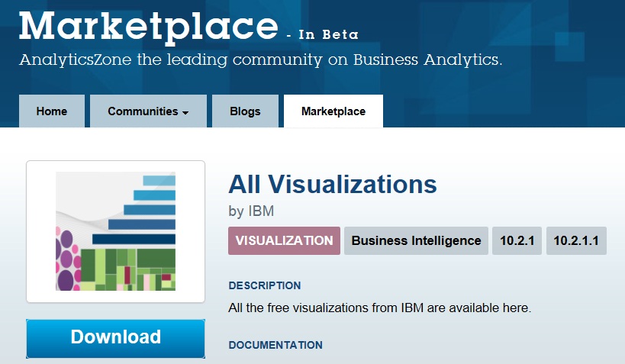
Task: Click the DESCRIPTION section heading
Action: pos(264,285)
